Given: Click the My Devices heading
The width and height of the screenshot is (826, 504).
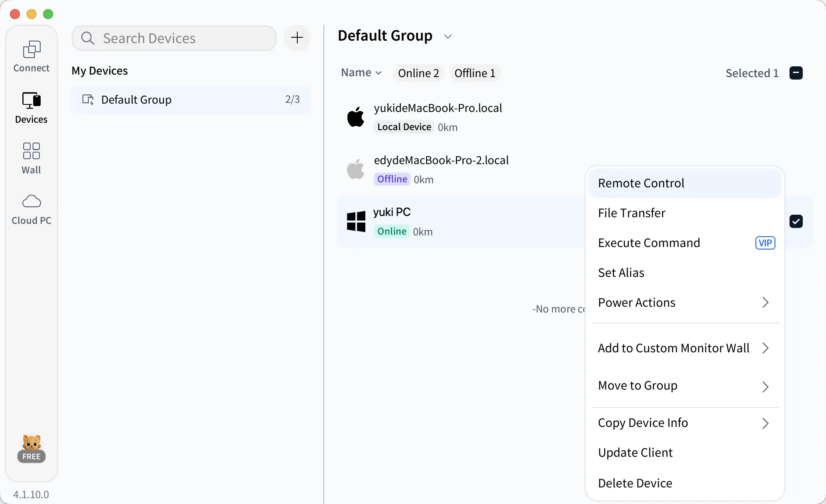Looking at the screenshot, I should [x=100, y=71].
